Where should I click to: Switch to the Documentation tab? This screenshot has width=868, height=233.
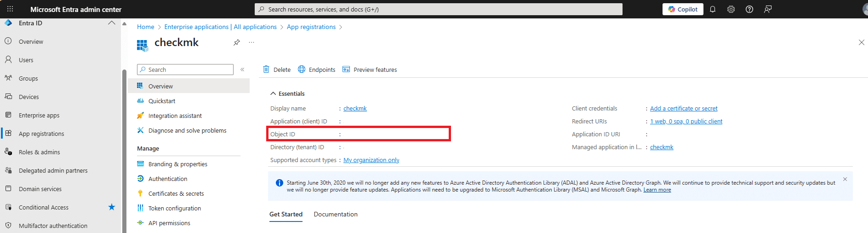[335, 214]
